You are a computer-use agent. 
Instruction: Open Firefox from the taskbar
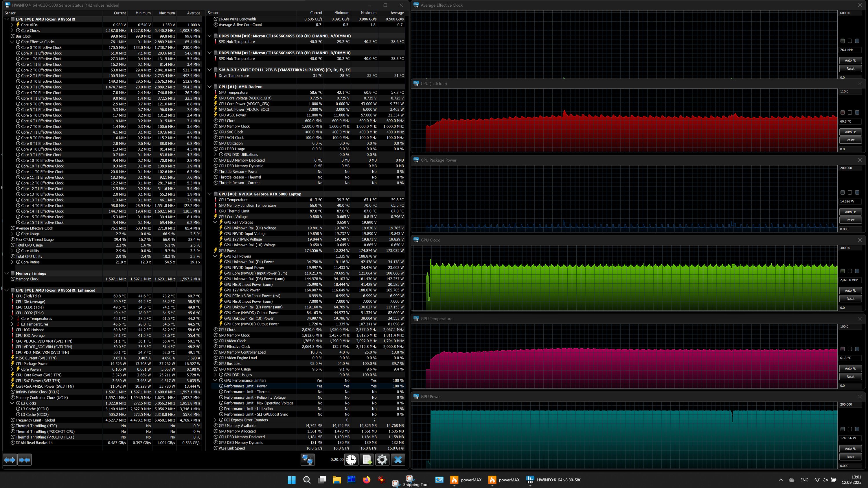coord(366,480)
